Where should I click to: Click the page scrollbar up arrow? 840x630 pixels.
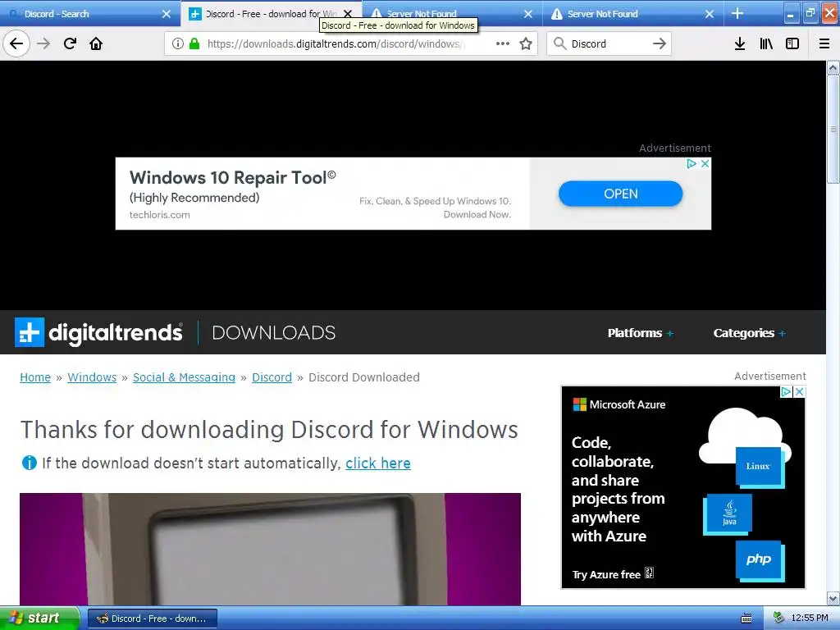click(833, 67)
